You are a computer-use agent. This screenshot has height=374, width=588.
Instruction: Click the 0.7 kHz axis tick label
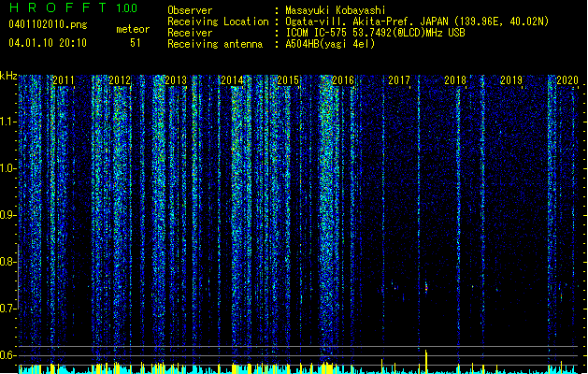tap(7, 309)
